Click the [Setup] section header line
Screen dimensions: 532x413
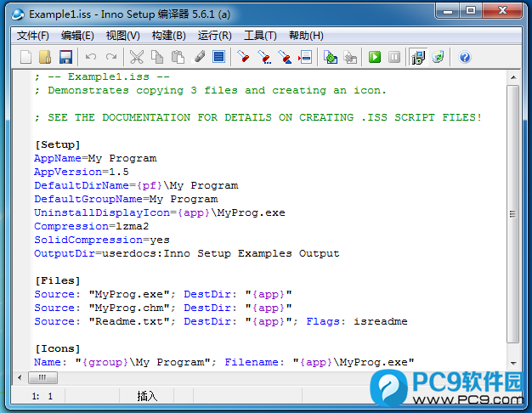click(x=58, y=145)
